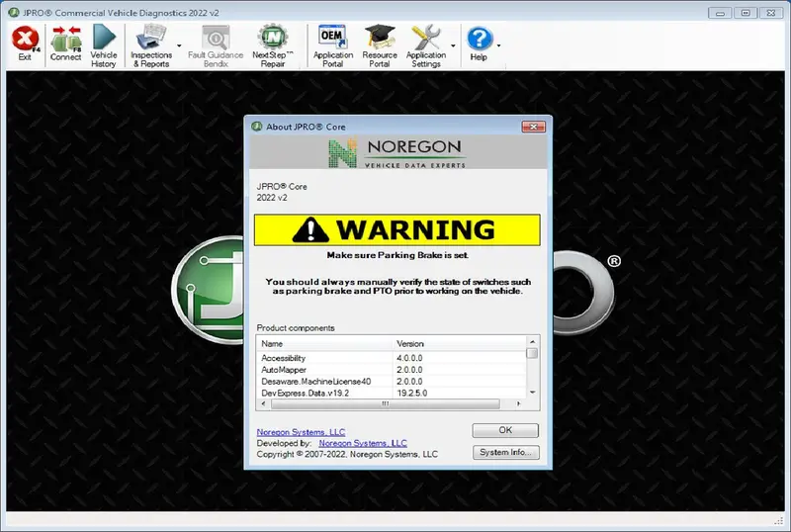Open Vehicle History
The image size is (791, 532).
104,45
